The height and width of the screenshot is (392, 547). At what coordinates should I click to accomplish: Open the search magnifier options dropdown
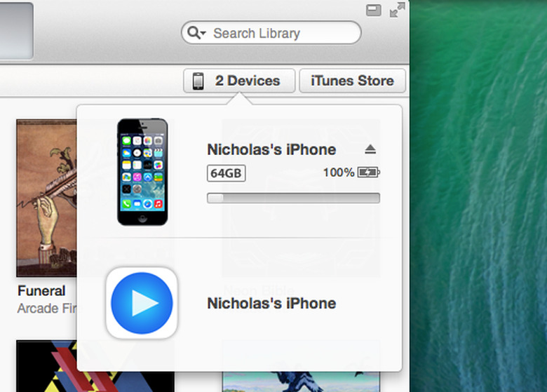point(196,33)
